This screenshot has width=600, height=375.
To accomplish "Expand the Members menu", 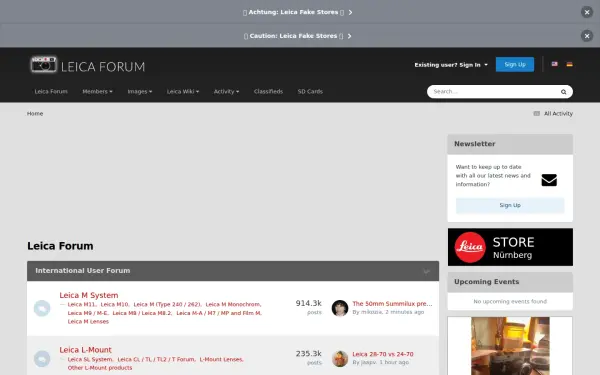I will tap(97, 91).
